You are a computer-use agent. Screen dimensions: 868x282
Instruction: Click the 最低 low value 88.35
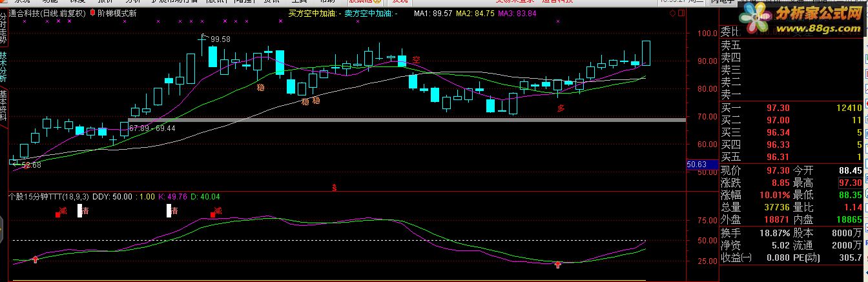(851, 195)
